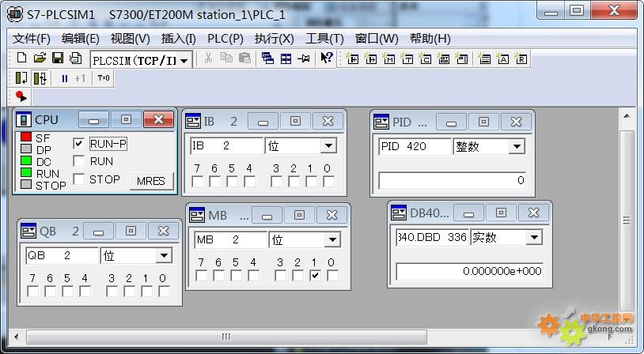Insert CPU Accumulators window icon
The height and width of the screenshot is (354, 644).
502,58
